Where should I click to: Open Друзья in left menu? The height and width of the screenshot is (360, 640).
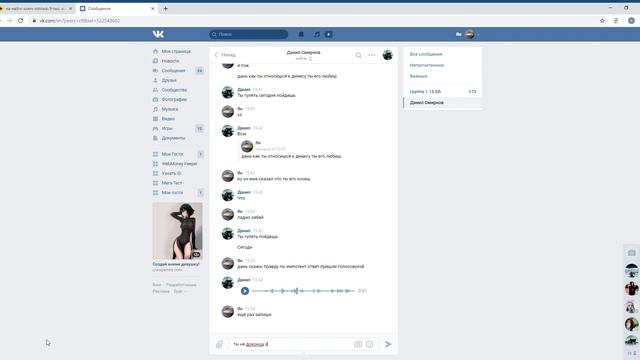pyautogui.click(x=169, y=80)
